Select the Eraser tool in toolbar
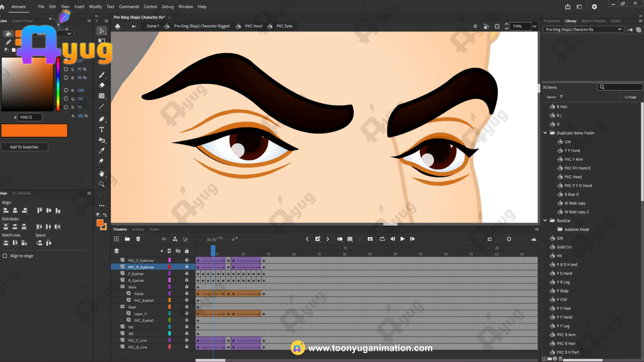644x362 pixels. coord(102,85)
